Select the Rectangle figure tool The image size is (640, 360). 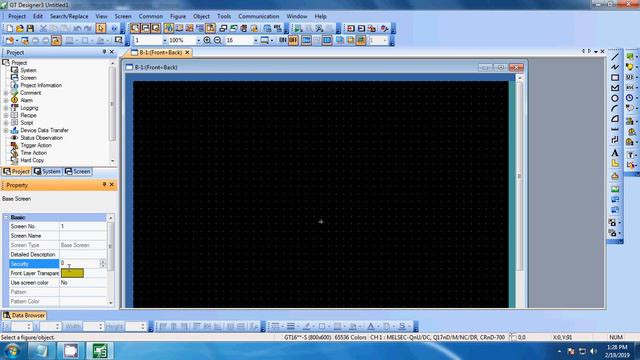point(615,78)
